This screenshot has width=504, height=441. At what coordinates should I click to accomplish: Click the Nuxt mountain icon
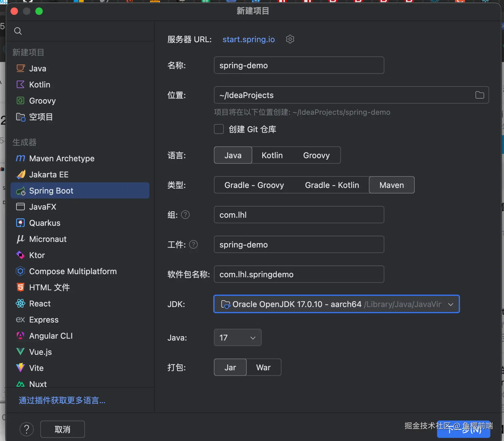pos(20,384)
